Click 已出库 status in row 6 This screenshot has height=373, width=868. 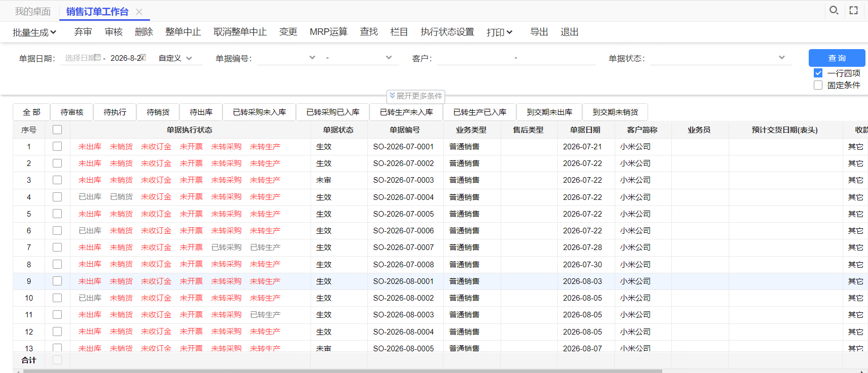click(90, 230)
